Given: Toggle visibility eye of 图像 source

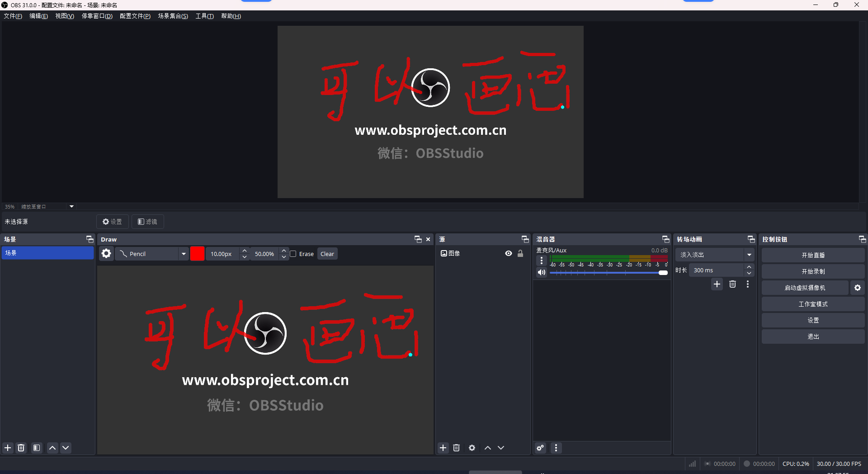Looking at the screenshot, I should tap(509, 253).
